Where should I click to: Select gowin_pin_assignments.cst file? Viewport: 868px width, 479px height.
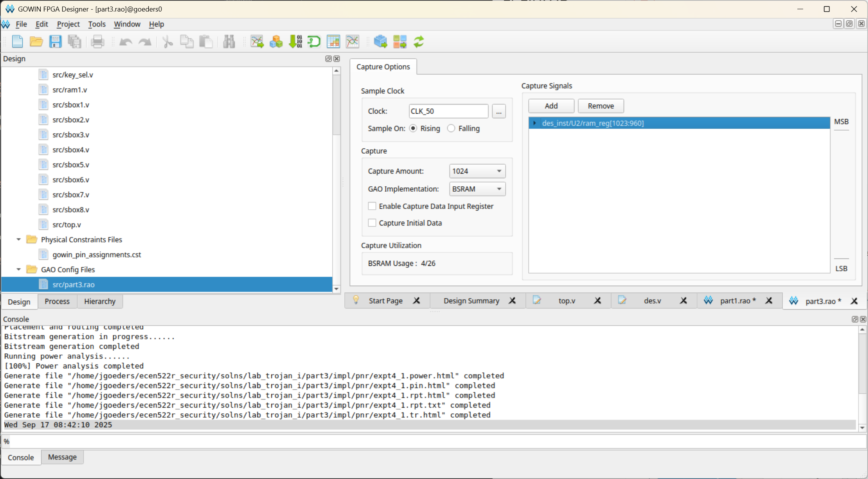(96, 255)
